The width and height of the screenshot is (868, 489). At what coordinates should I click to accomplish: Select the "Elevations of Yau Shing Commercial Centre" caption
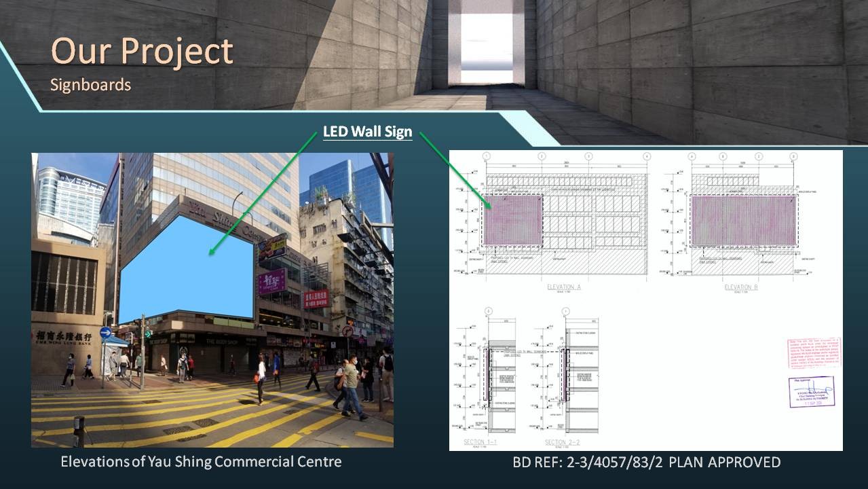201,462
